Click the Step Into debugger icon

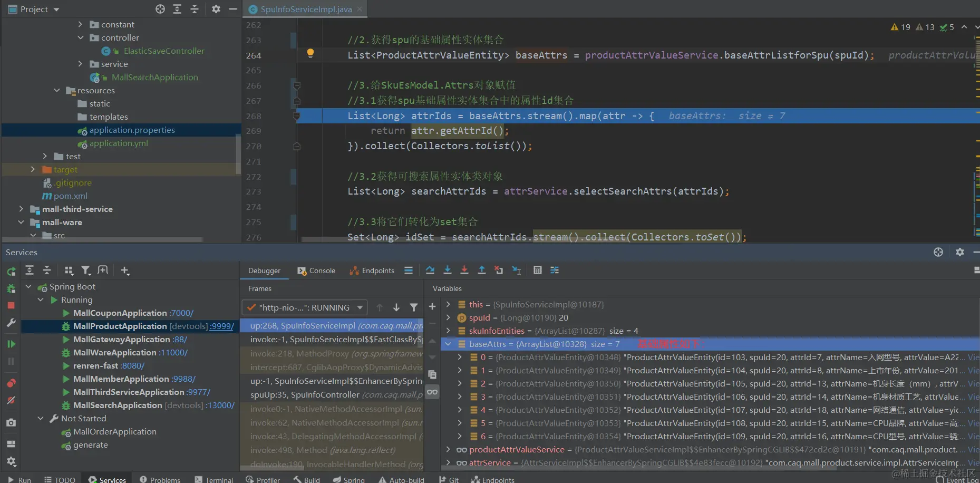(448, 270)
